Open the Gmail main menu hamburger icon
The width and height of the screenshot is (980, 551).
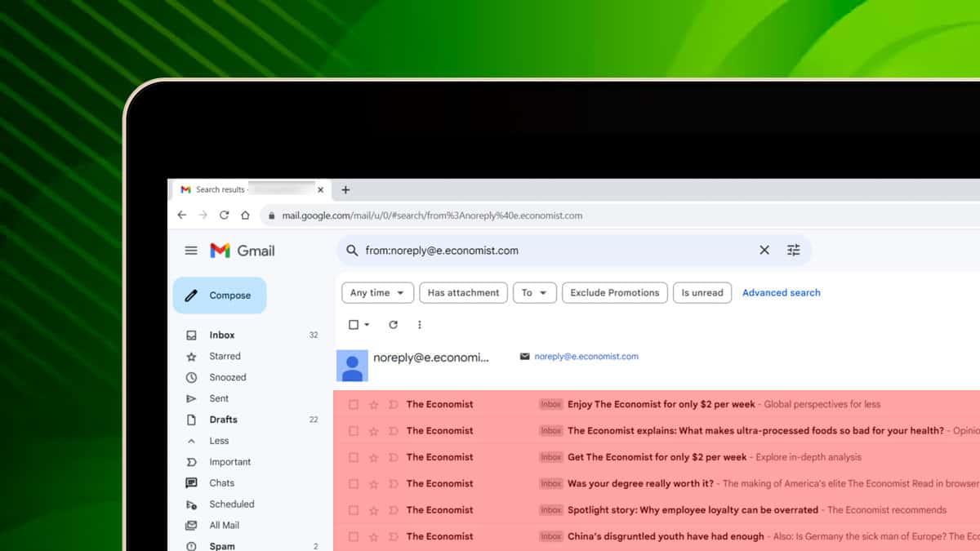point(191,251)
